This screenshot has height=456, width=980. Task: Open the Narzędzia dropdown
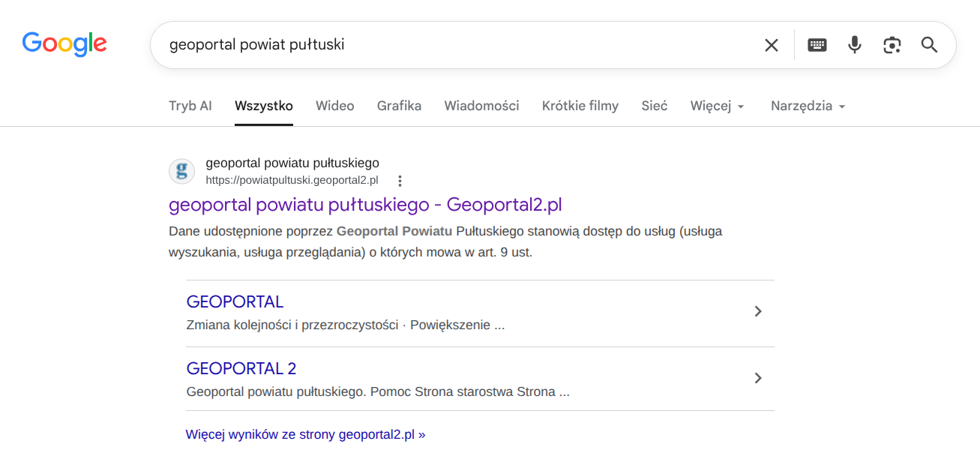(x=808, y=106)
